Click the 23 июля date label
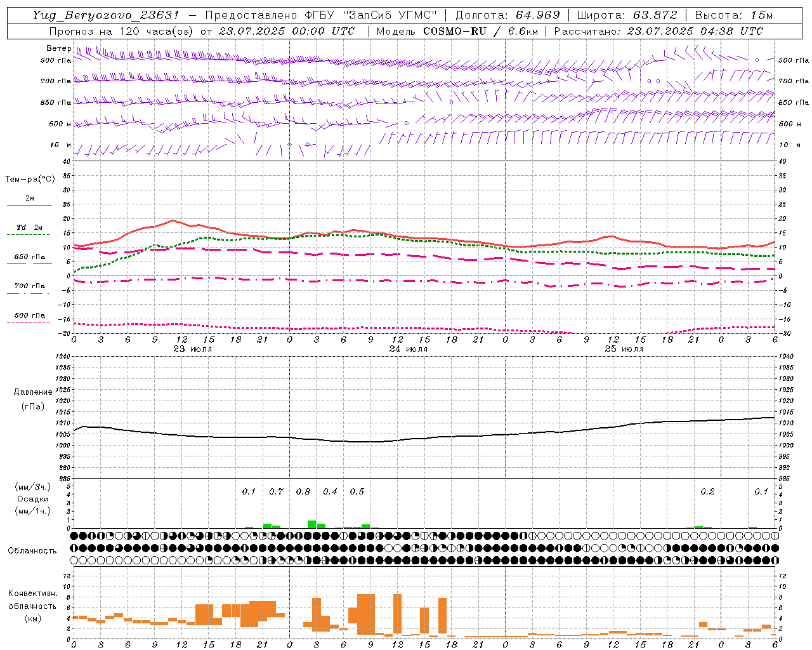Image resolution: width=812 pixels, height=650 pixels. point(193,349)
